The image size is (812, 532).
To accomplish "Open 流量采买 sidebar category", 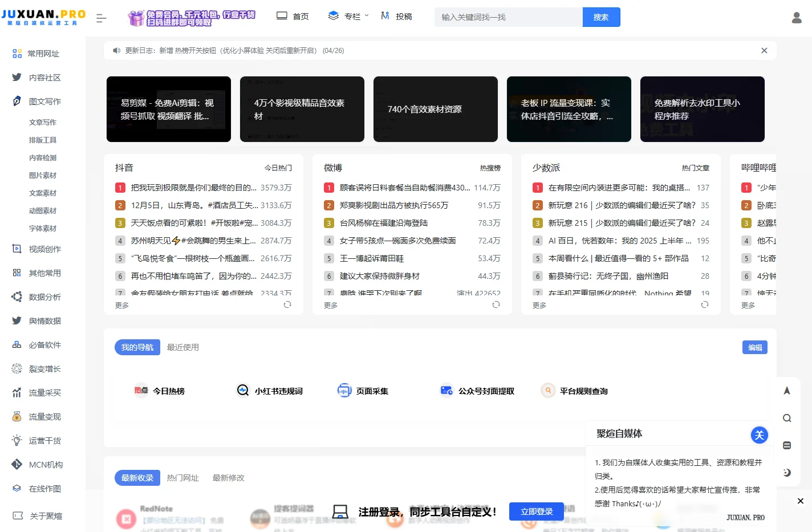I will pos(43,393).
